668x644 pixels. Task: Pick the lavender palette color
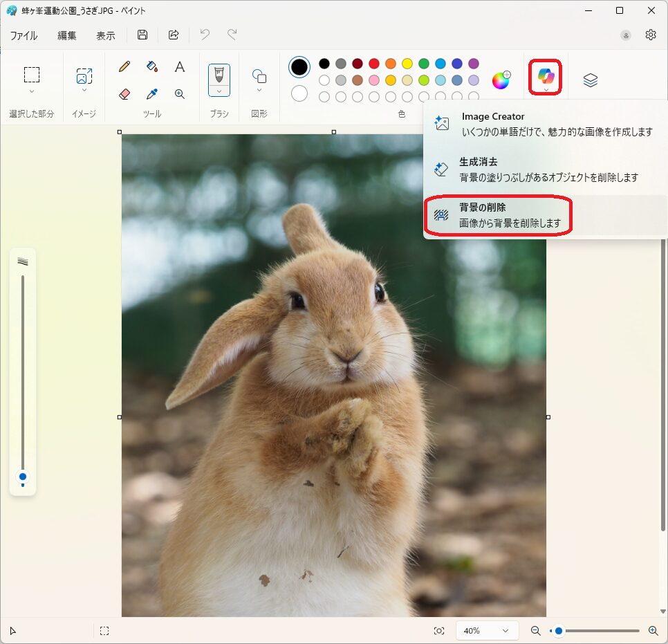point(474,80)
